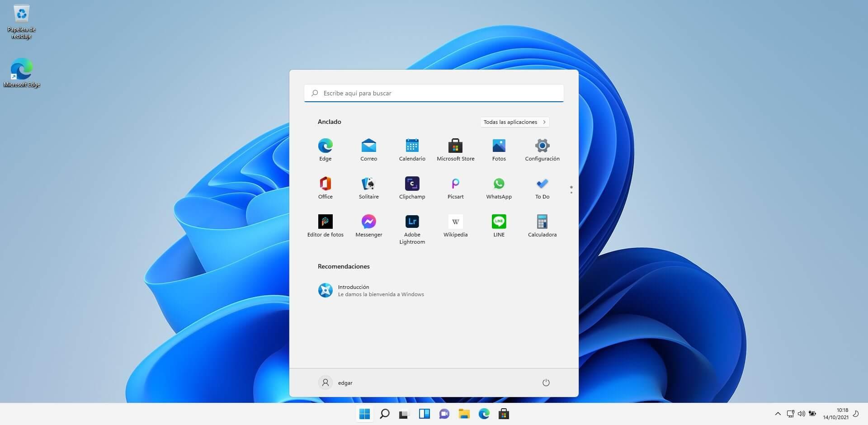
Task: Open taskbar search magnifier
Action: [x=385, y=414]
